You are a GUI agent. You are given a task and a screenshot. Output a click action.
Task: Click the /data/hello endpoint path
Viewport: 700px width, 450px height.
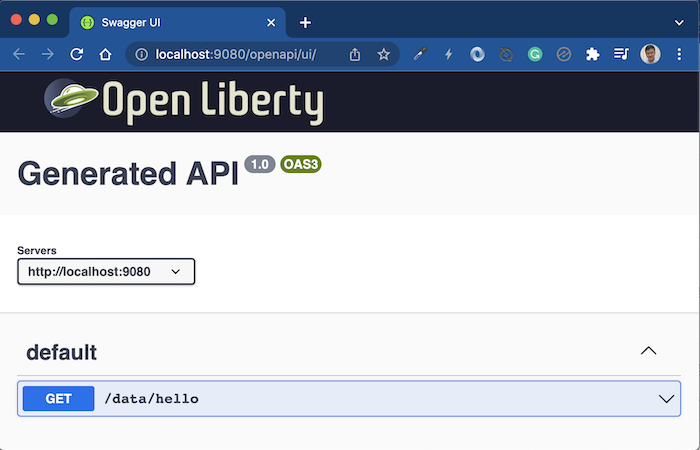click(x=151, y=399)
